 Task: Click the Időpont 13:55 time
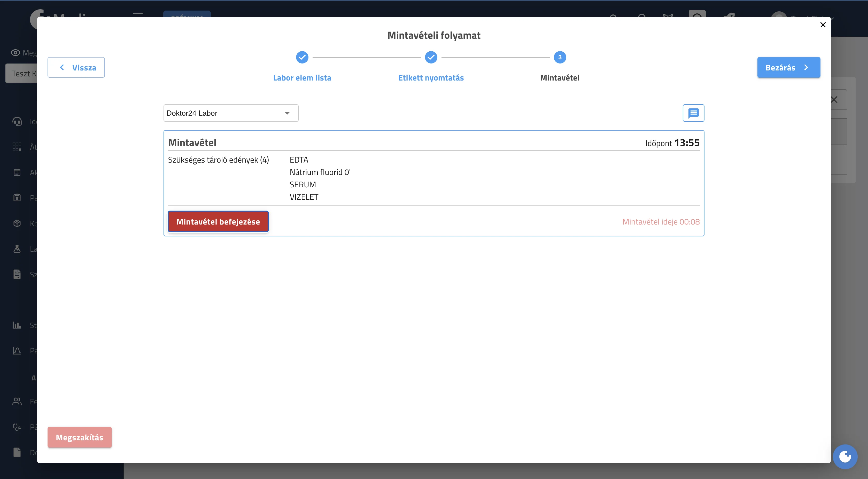point(672,143)
